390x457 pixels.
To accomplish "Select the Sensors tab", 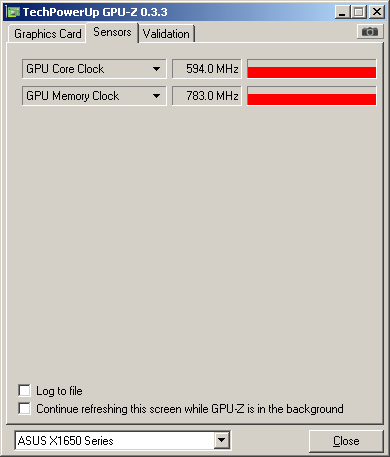I will pyautogui.click(x=112, y=32).
